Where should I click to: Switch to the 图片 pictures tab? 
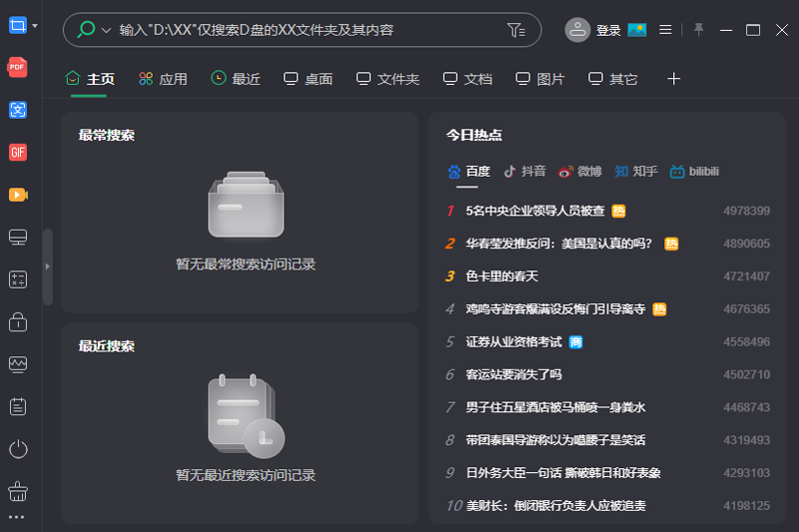coord(540,79)
